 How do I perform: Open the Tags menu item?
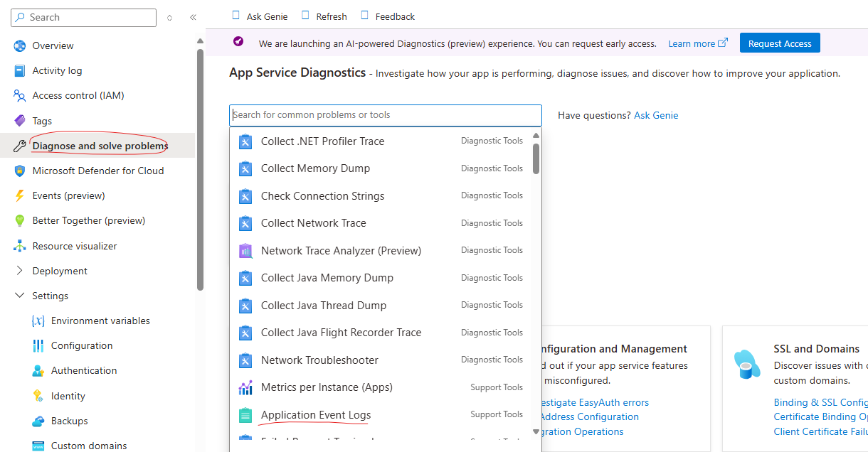click(97, 121)
